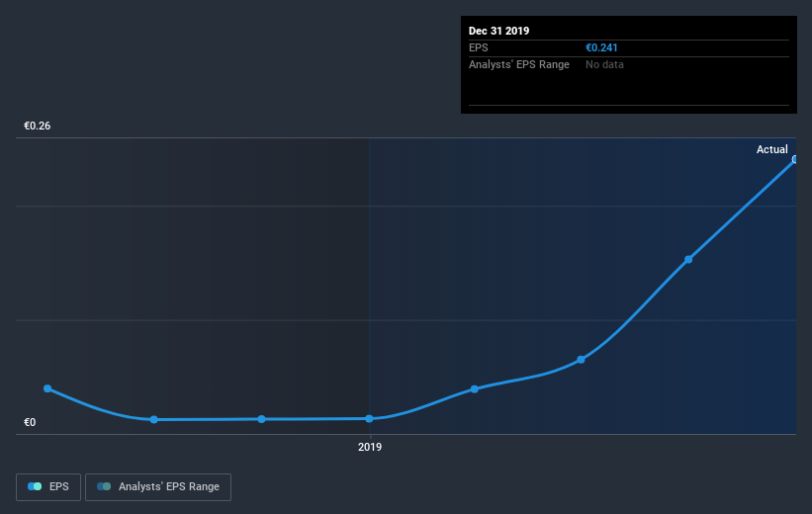This screenshot has width=812, height=514.
Task: Select the first EPS data point on the line
Action: tap(47, 388)
